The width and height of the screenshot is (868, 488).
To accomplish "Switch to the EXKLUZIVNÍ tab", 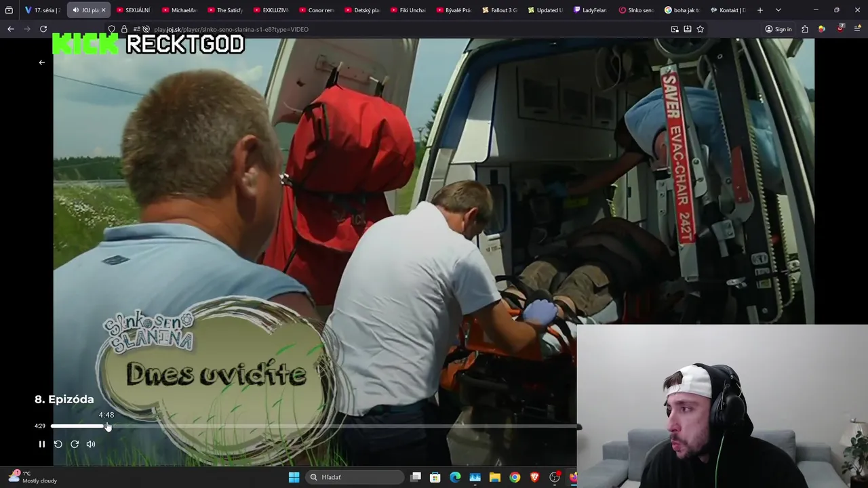I will pyautogui.click(x=270, y=10).
